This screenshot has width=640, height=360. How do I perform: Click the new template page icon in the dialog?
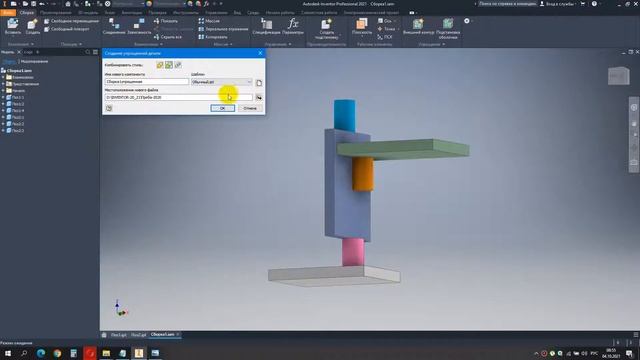pos(259,83)
